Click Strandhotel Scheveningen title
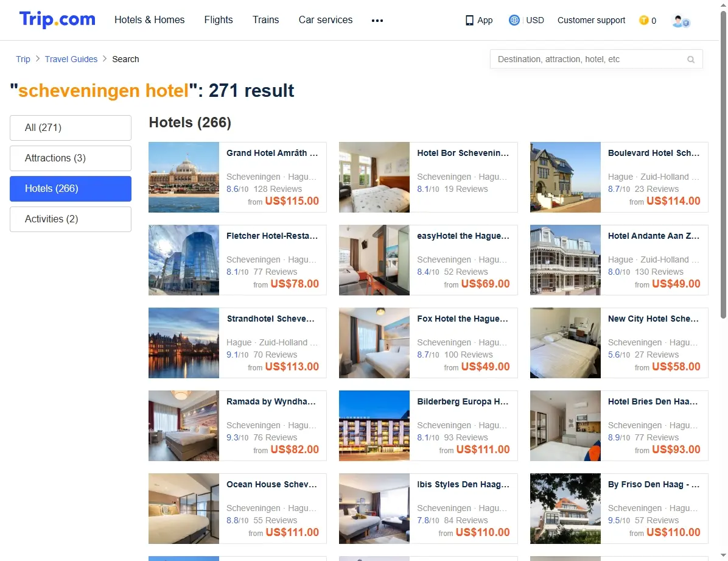Image resolution: width=728 pixels, height=561 pixels. [271, 319]
